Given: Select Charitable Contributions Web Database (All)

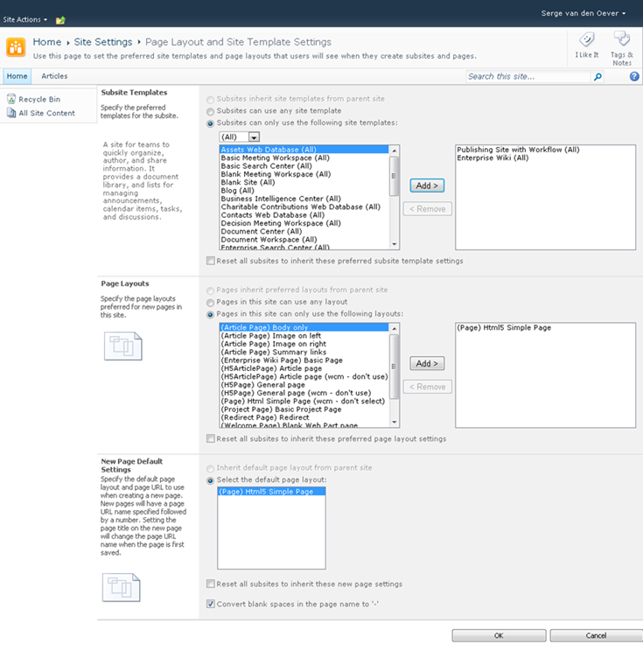Looking at the screenshot, I should click(304, 206).
